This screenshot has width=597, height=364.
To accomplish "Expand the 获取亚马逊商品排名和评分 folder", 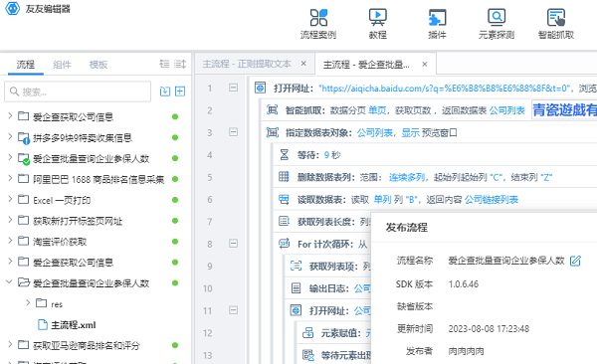I will point(10,344).
